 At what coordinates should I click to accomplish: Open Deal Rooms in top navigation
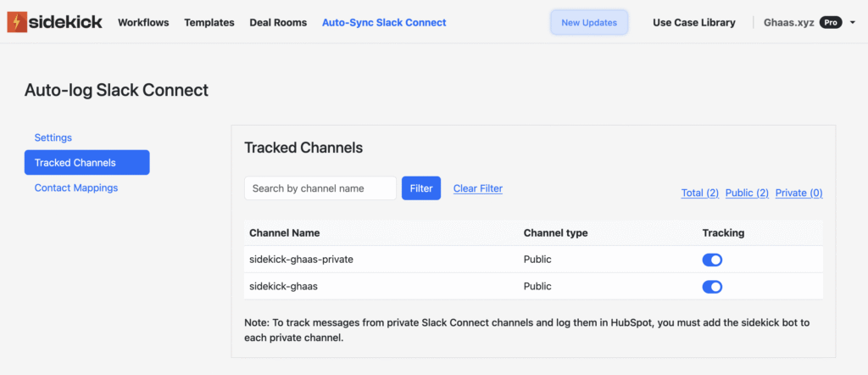coord(278,23)
